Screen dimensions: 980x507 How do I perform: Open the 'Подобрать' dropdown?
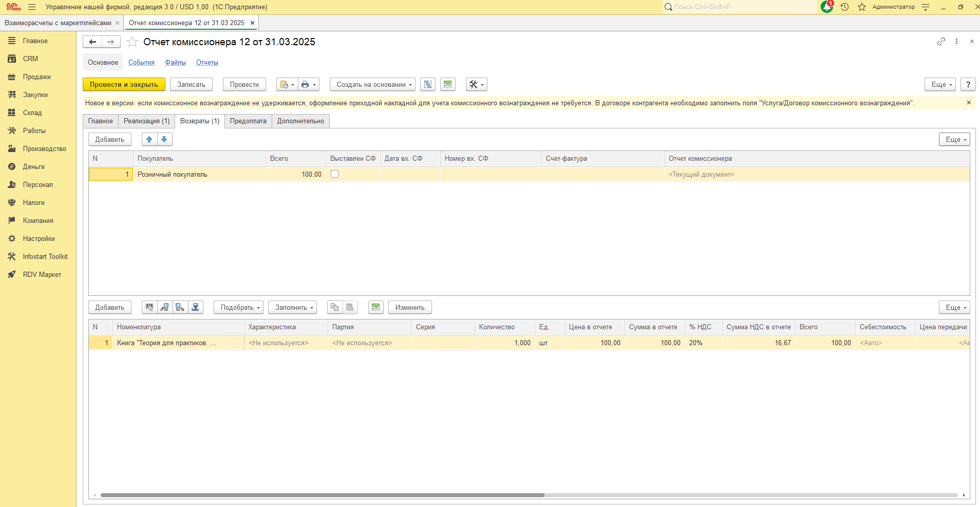pyautogui.click(x=239, y=307)
